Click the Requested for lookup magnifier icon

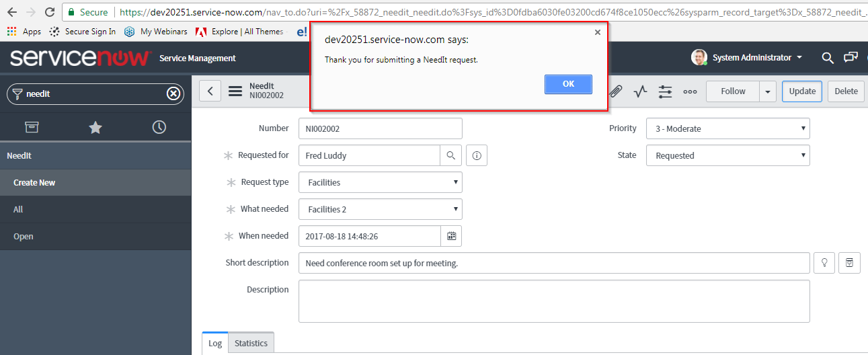click(450, 155)
